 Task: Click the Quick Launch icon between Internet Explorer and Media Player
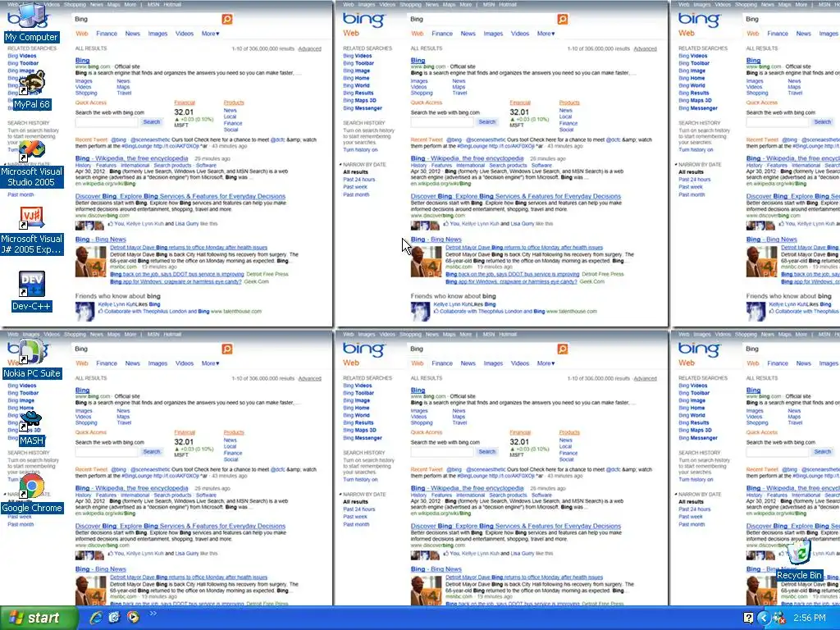(x=114, y=618)
